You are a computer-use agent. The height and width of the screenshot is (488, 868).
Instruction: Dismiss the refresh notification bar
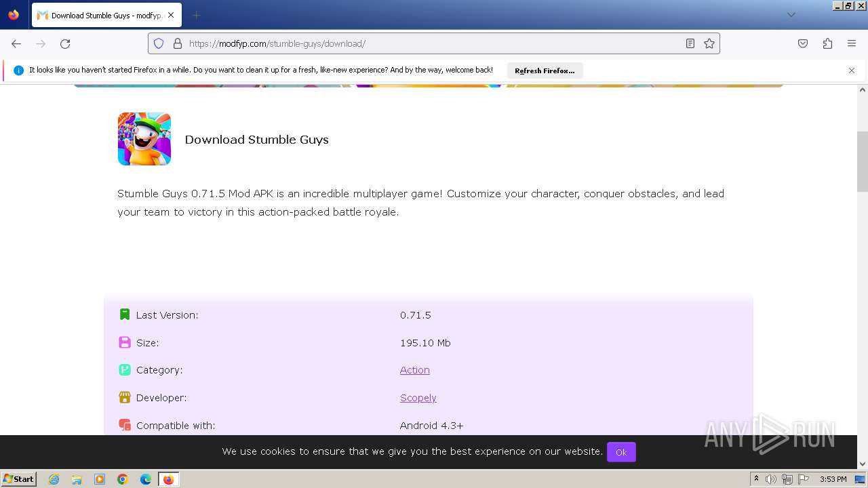point(852,70)
